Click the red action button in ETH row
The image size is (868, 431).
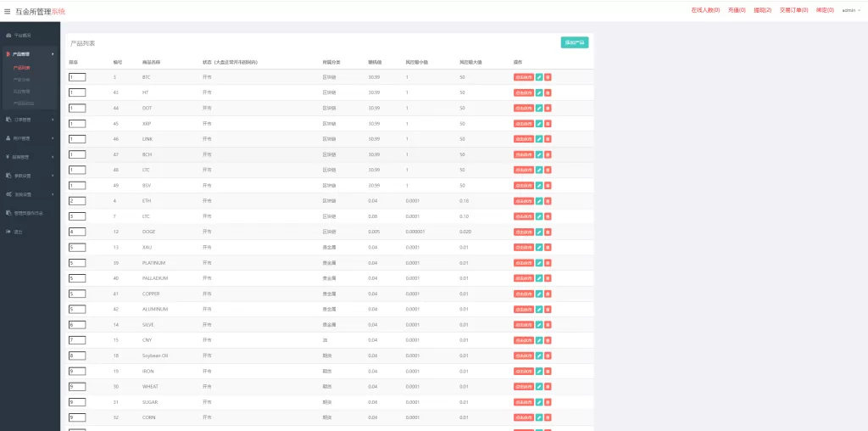pyautogui.click(x=524, y=201)
